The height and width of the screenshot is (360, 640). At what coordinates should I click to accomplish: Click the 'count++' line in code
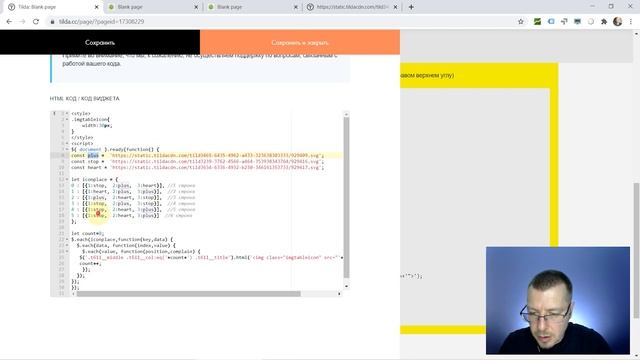point(90,264)
